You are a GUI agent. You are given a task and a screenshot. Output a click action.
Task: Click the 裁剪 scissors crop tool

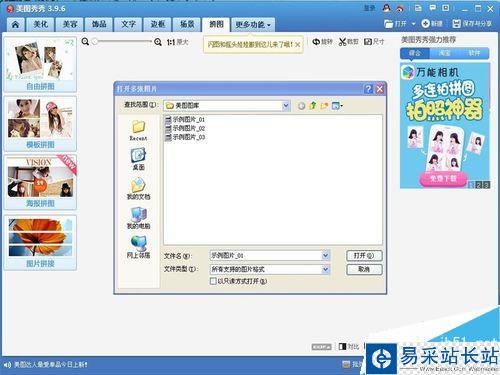tap(348, 42)
